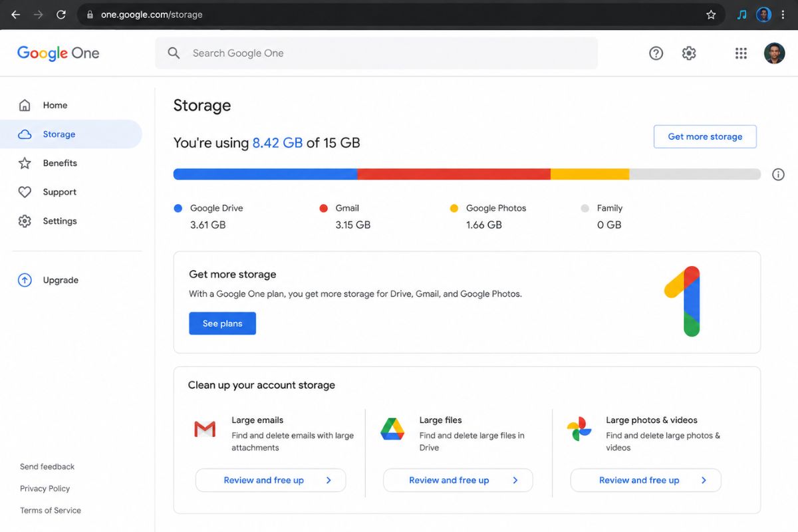The height and width of the screenshot is (532, 798).
Task: Click the search magnifier icon
Action: tap(174, 53)
